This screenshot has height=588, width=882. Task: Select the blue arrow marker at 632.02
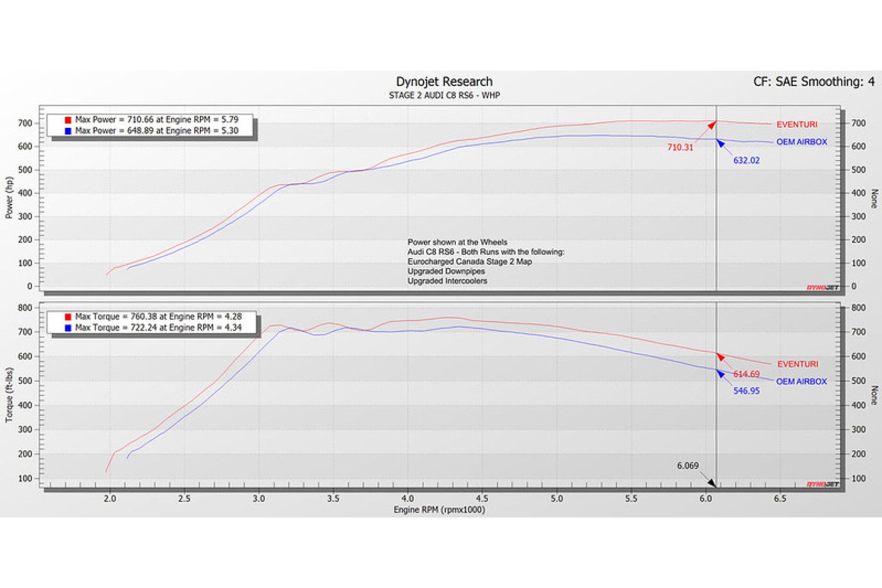pyautogui.click(x=721, y=143)
